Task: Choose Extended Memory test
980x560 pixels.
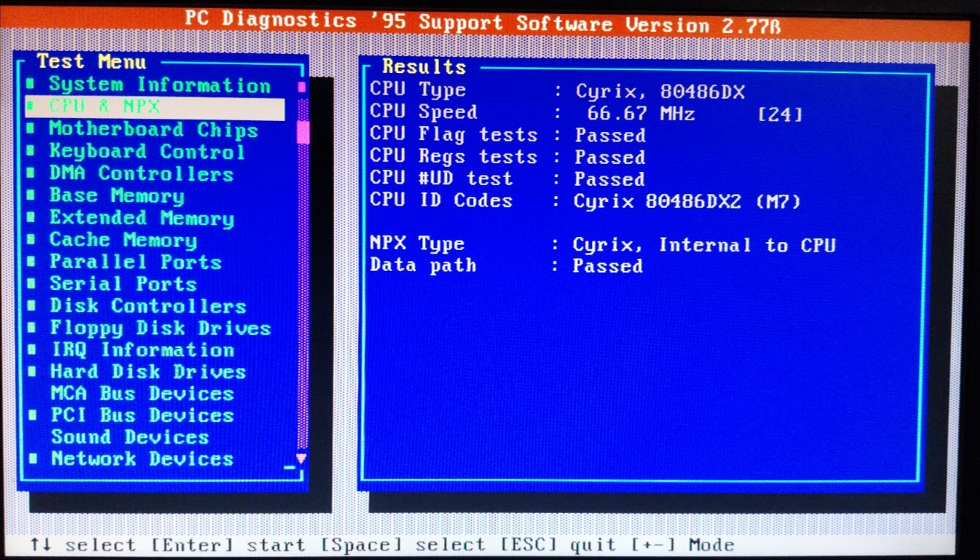Action: 142,218
